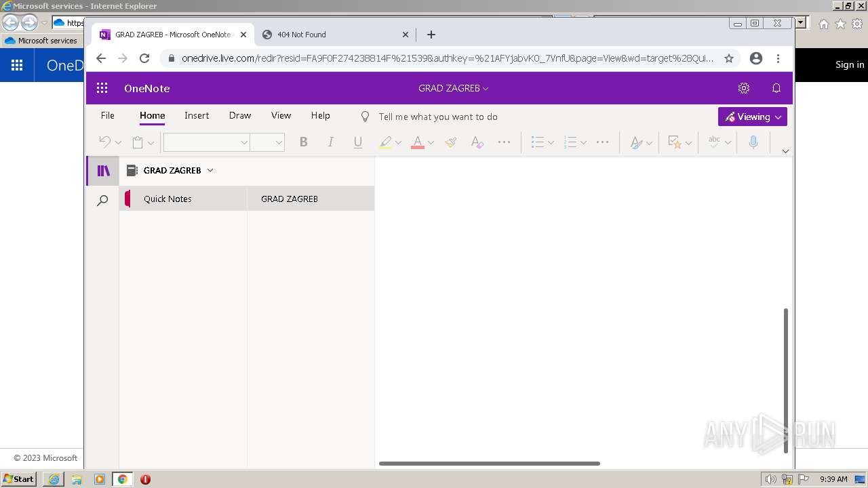Click the notebooks navigation icon

tap(103, 171)
